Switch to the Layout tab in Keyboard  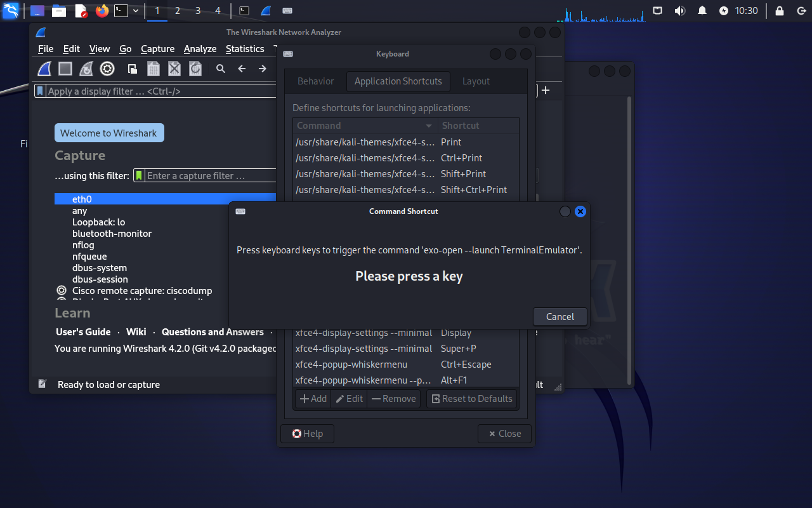[x=476, y=81]
